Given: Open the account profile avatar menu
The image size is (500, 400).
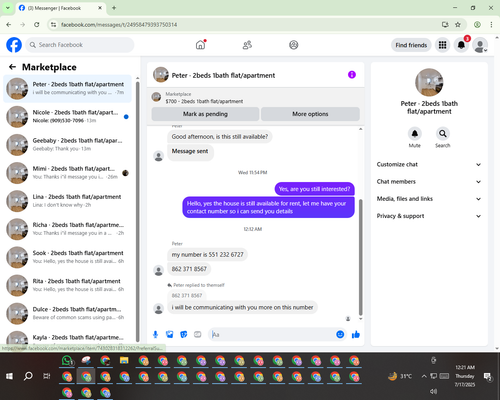Looking at the screenshot, I should [x=480, y=45].
